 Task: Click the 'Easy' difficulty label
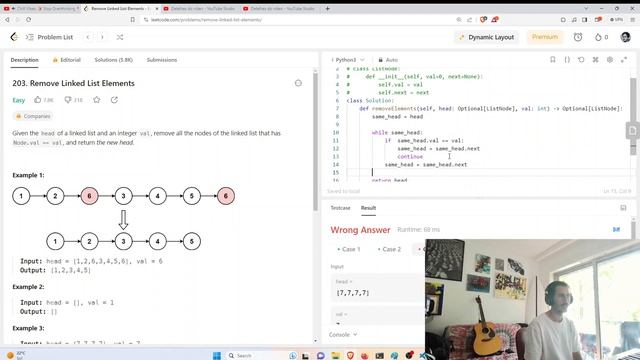coord(19,100)
